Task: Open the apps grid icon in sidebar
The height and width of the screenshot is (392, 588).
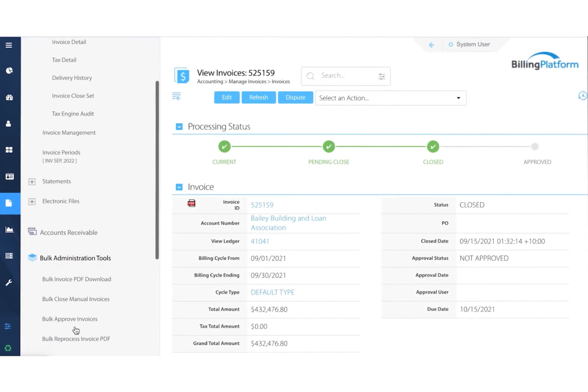Action: [10, 150]
